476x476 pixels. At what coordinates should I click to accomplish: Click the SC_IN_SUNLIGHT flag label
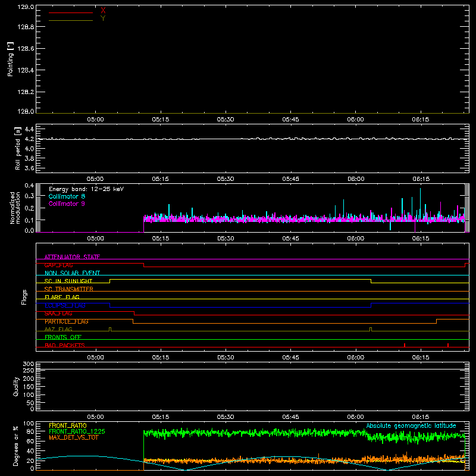[x=68, y=281]
